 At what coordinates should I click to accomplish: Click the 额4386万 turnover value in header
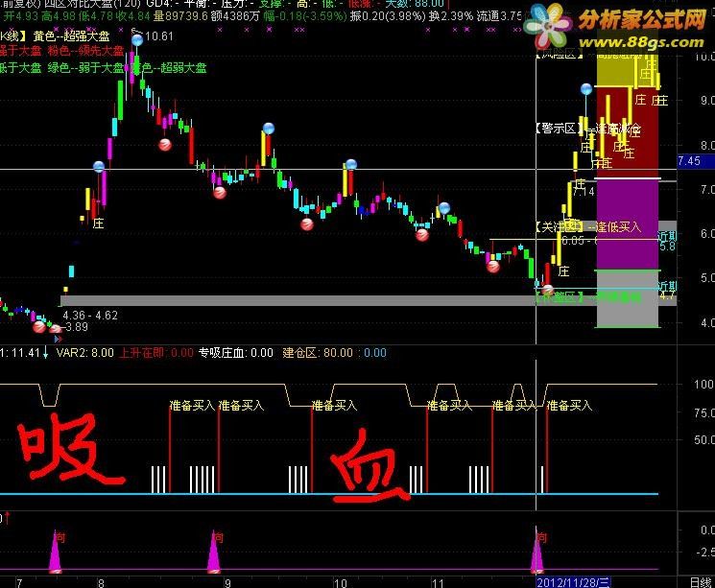tap(235, 16)
